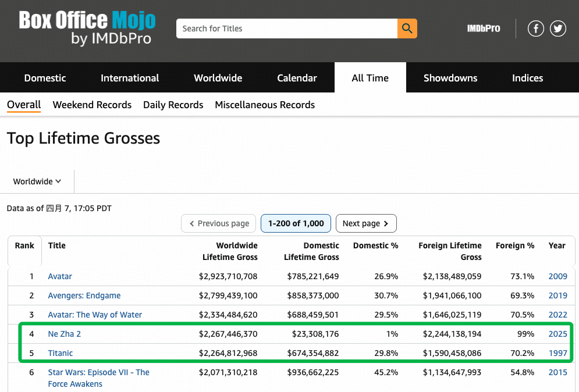Image resolution: width=579 pixels, height=392 pixels.
Task: Click the Next page button
Action: [366, 223]
